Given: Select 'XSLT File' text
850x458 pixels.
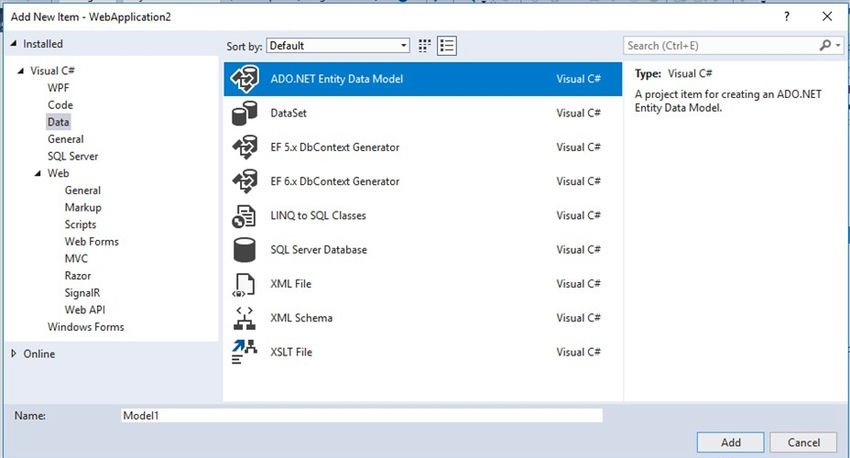Looking at the screenshot, I should (x=291, y=352).
